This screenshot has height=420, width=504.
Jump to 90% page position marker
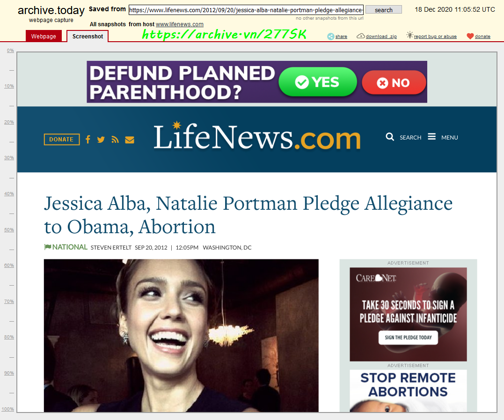click(9, 373)
